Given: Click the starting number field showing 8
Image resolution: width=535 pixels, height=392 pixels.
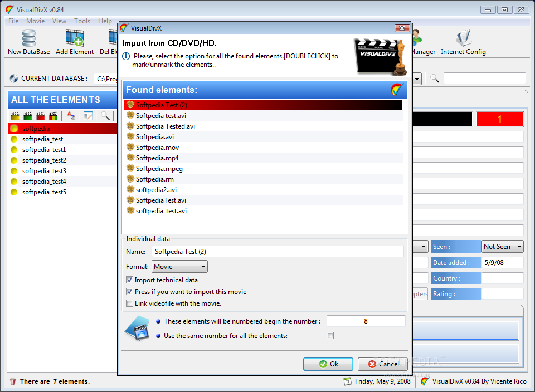Looking at the screenshot, I should pos(366,321).
